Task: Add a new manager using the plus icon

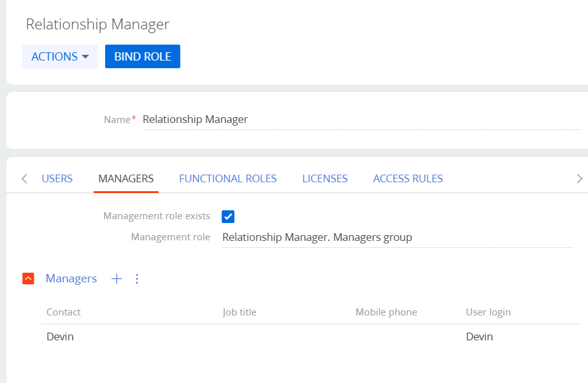Action: tap(117, 278)
